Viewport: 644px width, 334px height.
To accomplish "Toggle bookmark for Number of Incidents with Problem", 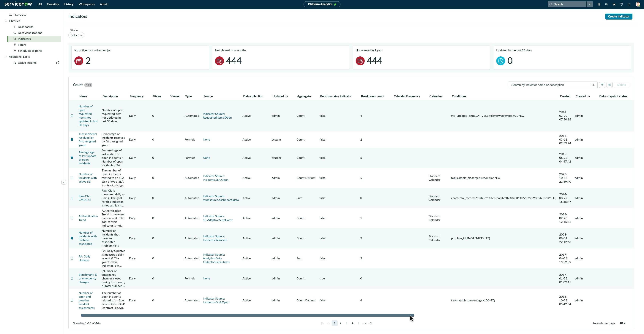I will 72,238.
